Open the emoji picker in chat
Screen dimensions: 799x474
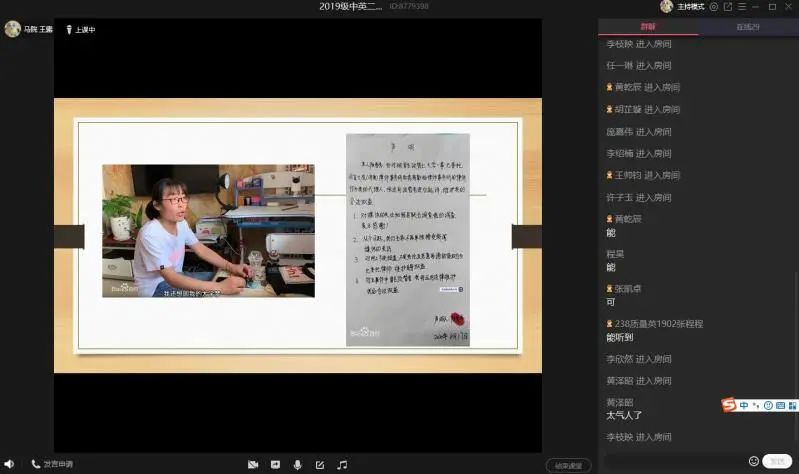pyautogui.click(x=754, y=461)
